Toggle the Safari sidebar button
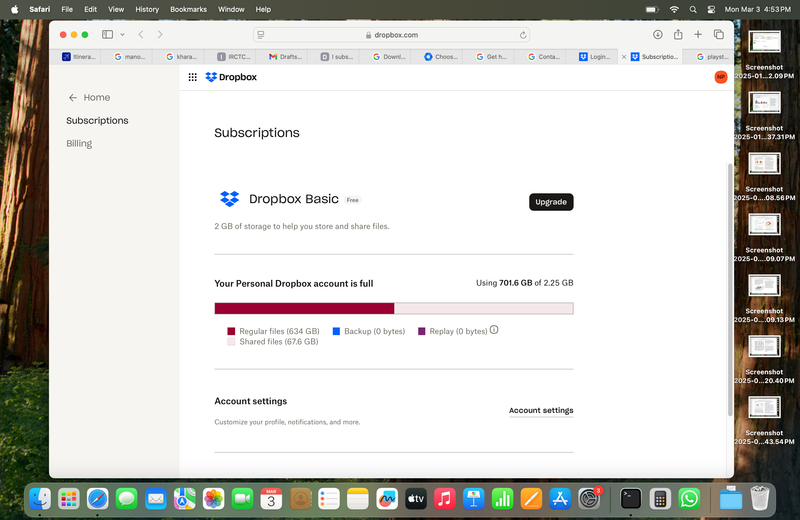Image resolution: width=800 pixels, height=520 pixels. click(107, 35)
